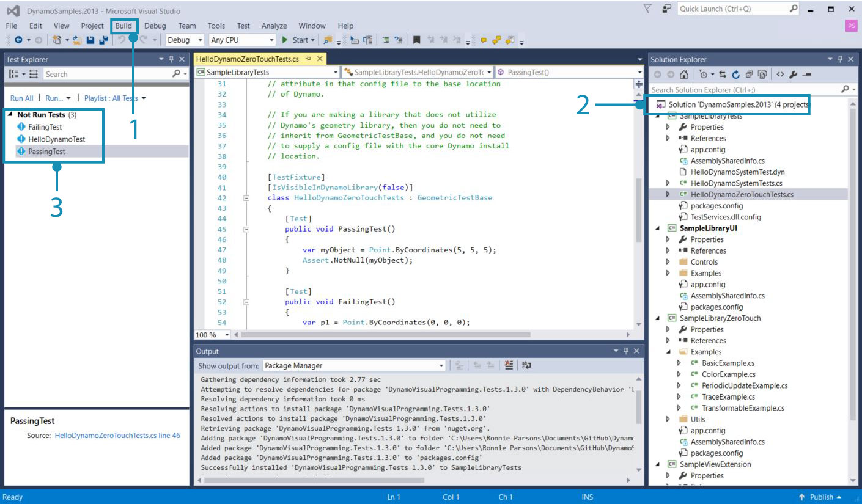Collapse the SampleLibraryZeroTouch project node
Image resolution: width=862 pixels, height=504 pixels.
coord(657,318)
